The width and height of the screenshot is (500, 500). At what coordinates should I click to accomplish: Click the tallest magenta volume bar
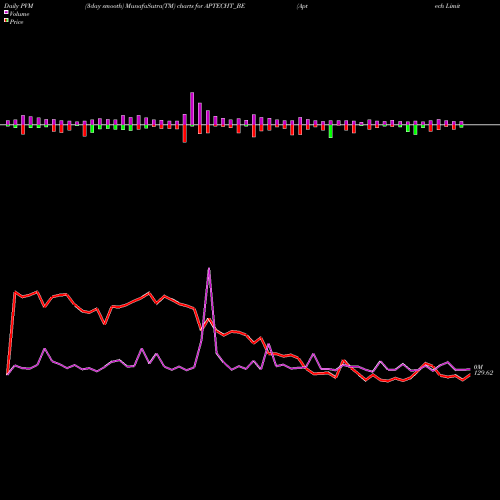pyautogui.click(x=192, y=109)
